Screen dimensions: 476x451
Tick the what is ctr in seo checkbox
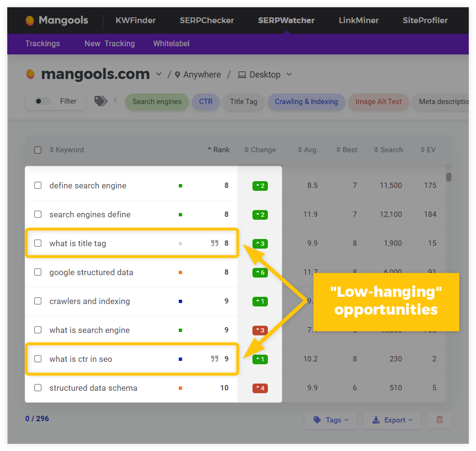pyautogui.click(x=38, y=359)
